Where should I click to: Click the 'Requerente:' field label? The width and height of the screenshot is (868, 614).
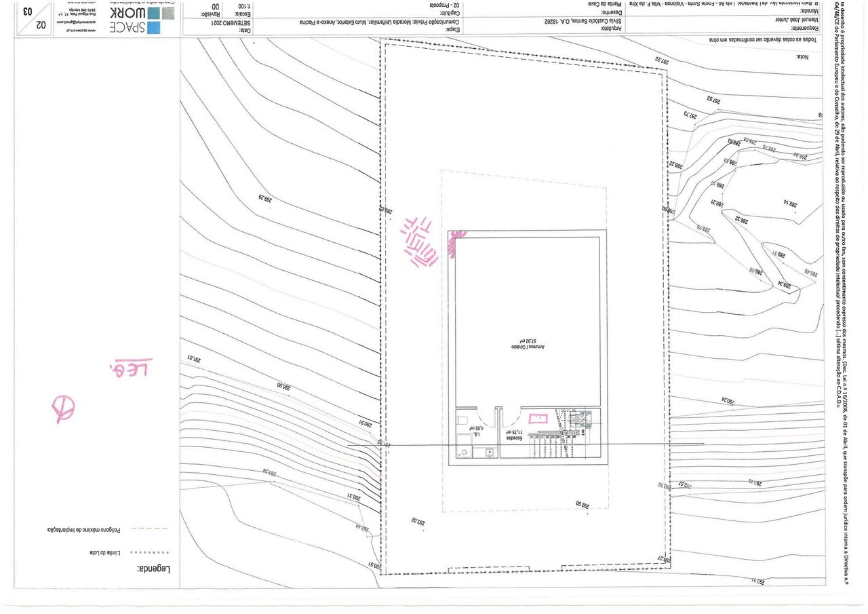coord(804,28)
